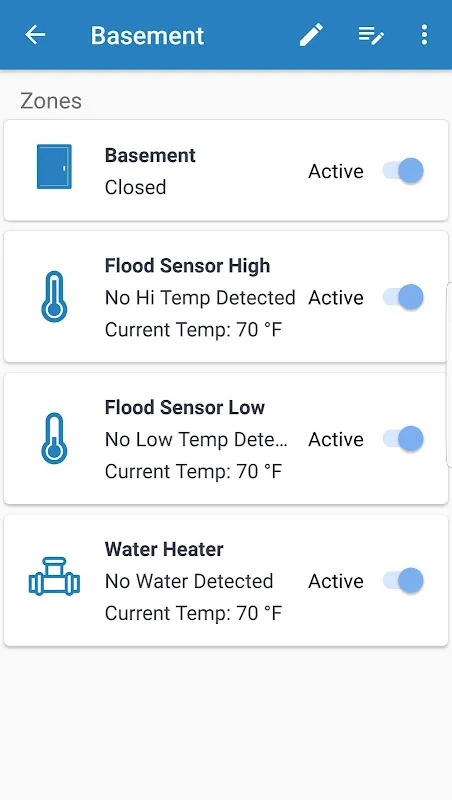The height and width of the screenshot is (800, 452).
Task: Tap No Water Detected status text
Action: 189,581
